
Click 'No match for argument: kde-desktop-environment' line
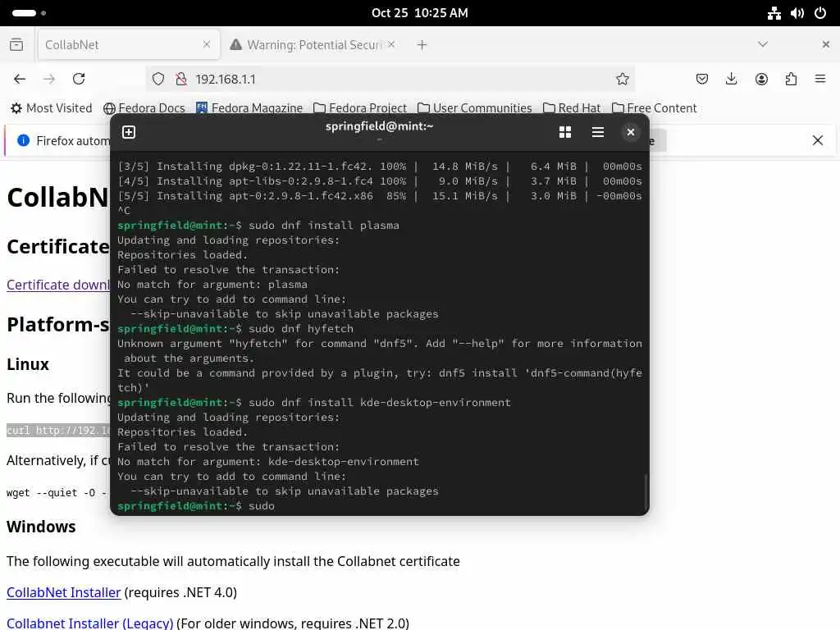click(268, 462)
